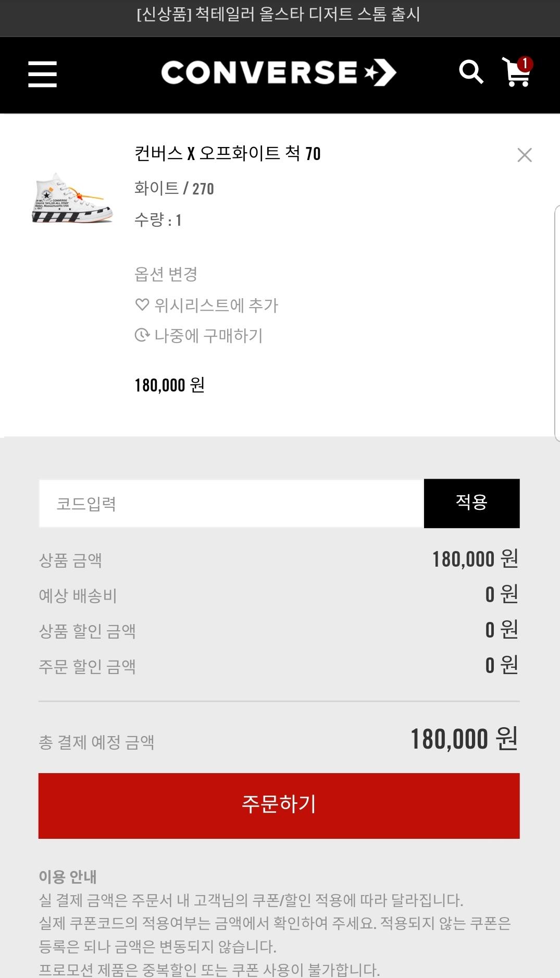Click the heart wishlist icon
Image resolution: width=560 pixels, height=978 pixels.
click(x=142, y=304)
